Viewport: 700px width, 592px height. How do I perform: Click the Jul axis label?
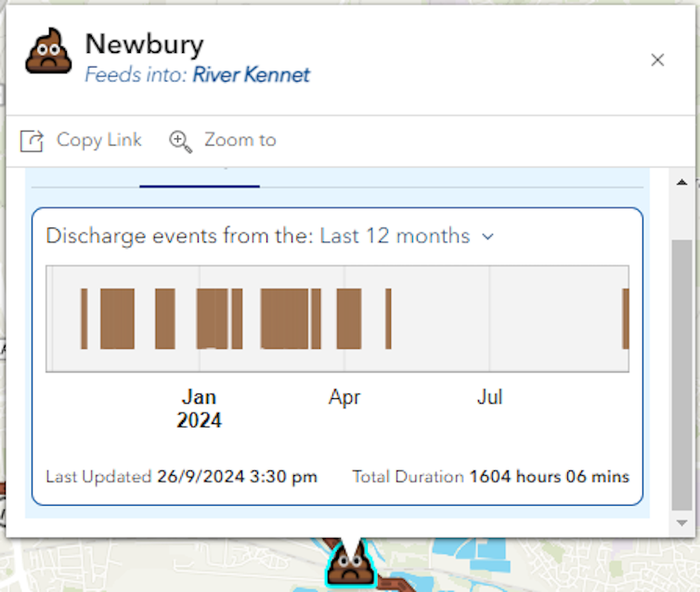[x=489, y=397]
